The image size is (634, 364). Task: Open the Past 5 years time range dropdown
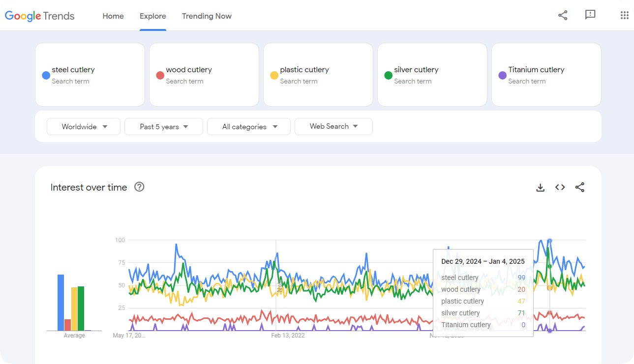click(163, 127)
